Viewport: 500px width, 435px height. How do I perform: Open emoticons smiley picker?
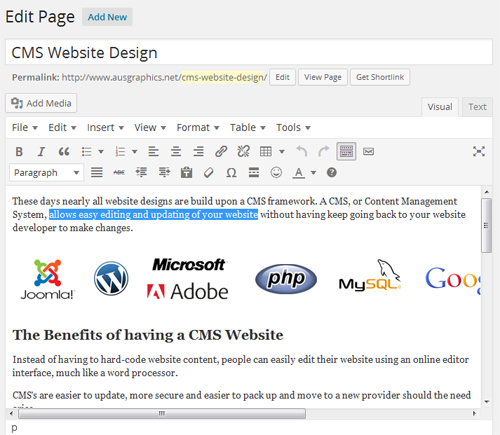(276, 173)
